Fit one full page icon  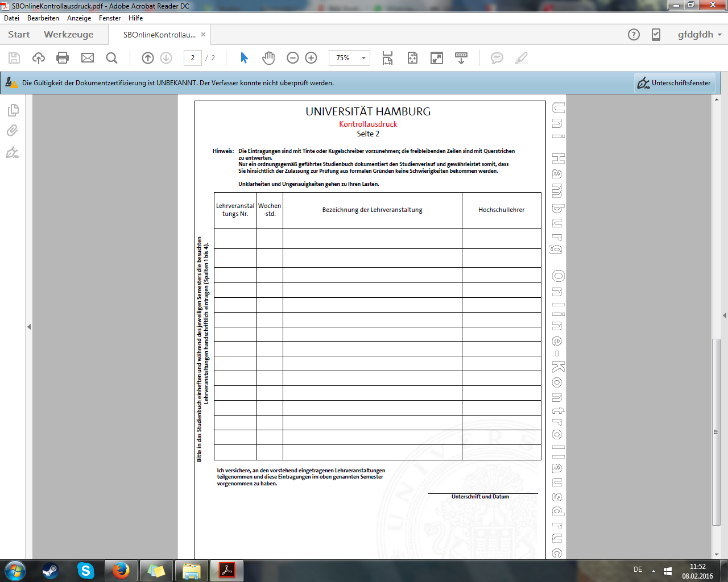(x=412, y=58)
